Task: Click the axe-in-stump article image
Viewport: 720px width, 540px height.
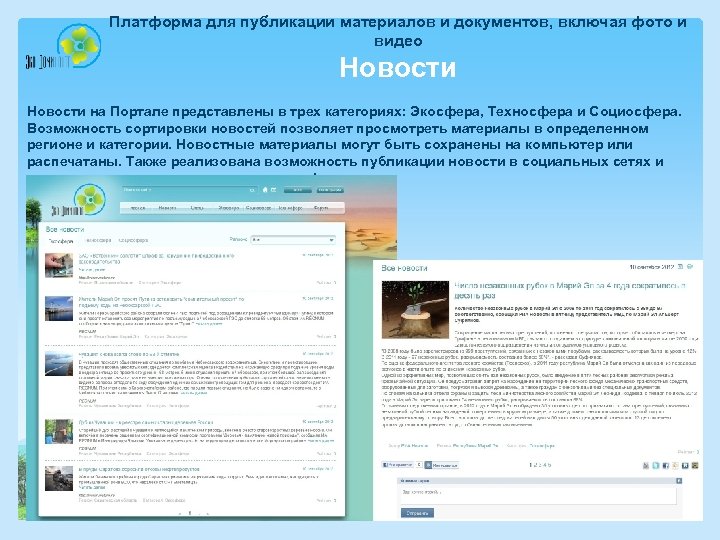Action: pyautogui.click(x=415, y=310)
